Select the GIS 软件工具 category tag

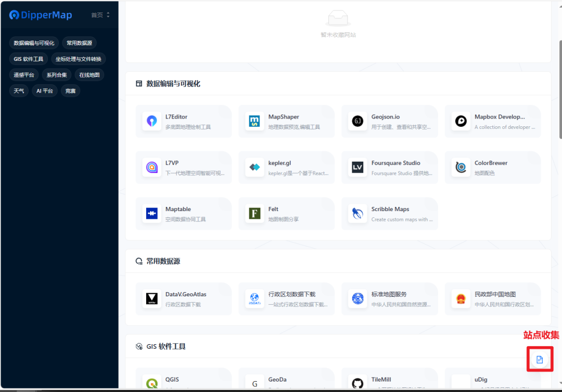click(28, 58)
